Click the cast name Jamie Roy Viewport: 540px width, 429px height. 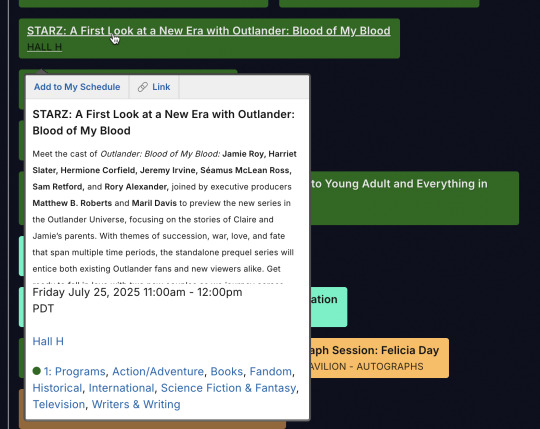point(243,154)
